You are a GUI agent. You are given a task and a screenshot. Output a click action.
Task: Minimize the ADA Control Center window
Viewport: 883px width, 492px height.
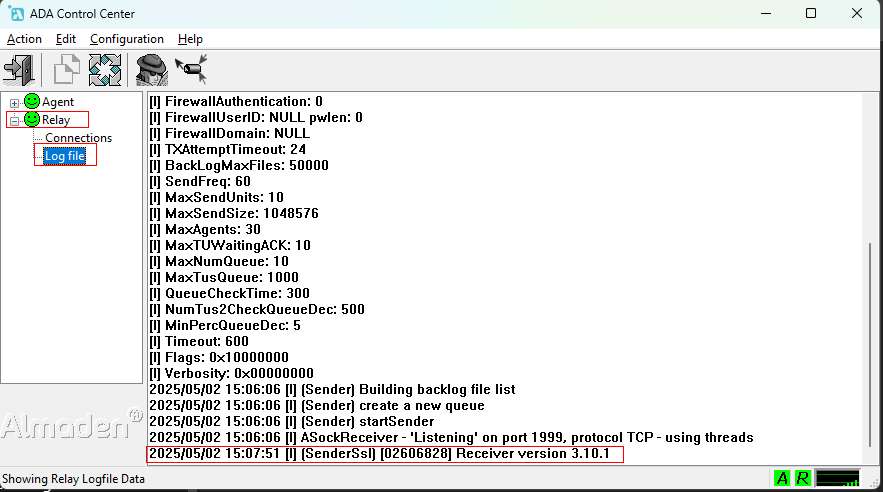766,14
